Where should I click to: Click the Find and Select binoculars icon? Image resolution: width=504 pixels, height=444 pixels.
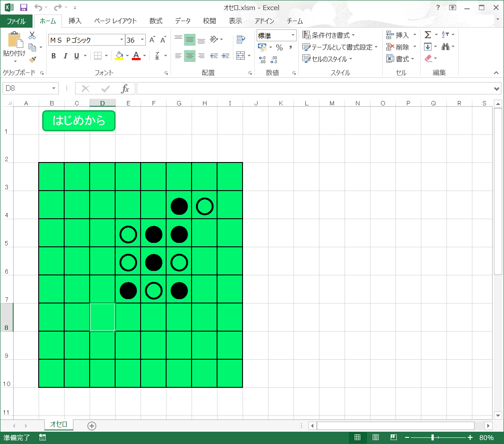pos(445,47)
